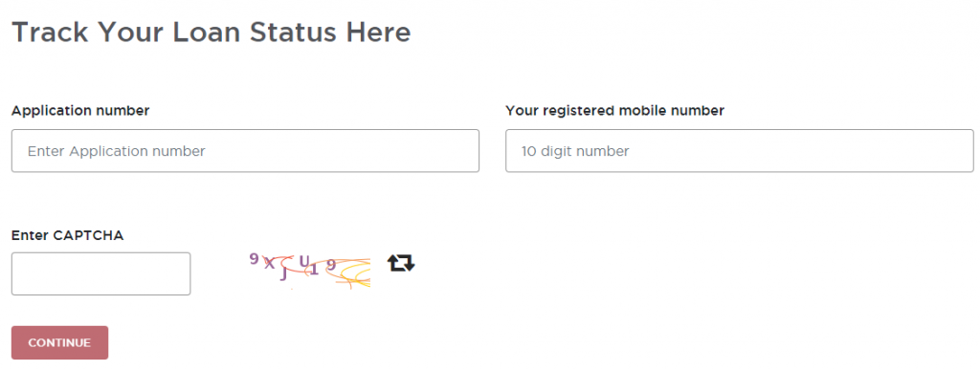
Task: Focus the 10 digit number field
Action: [740, 151]
